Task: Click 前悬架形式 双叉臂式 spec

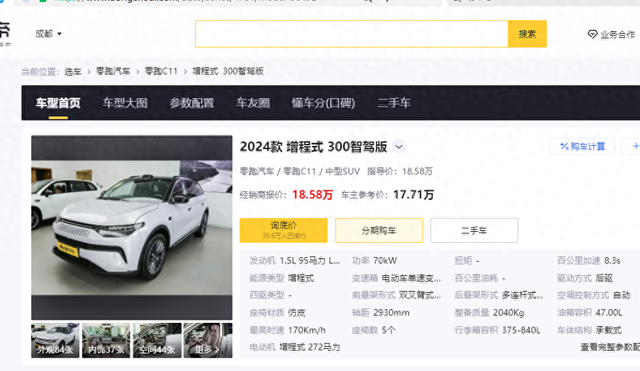Action: pyautogui.click(x=396, y=295)
